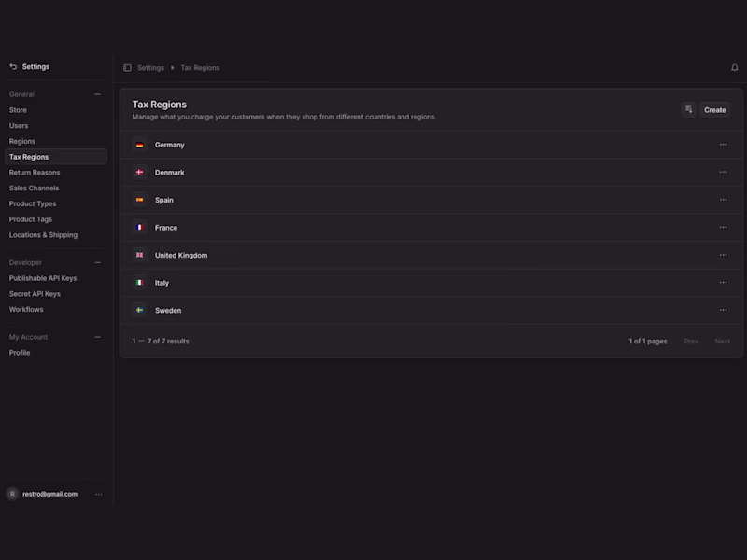Click the United Kingdom flag icon
Viewport: 747px width, 560px height.
click(x=140, y=255)
